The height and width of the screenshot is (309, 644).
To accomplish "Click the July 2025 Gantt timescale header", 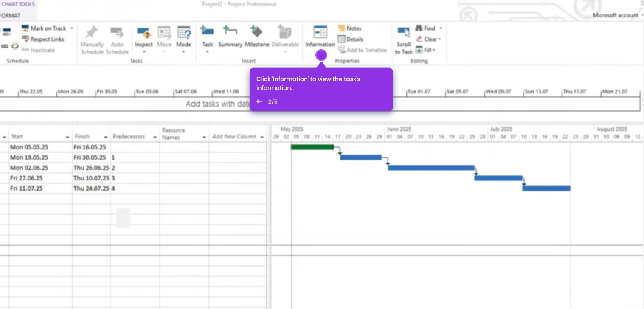I will 501,129.
